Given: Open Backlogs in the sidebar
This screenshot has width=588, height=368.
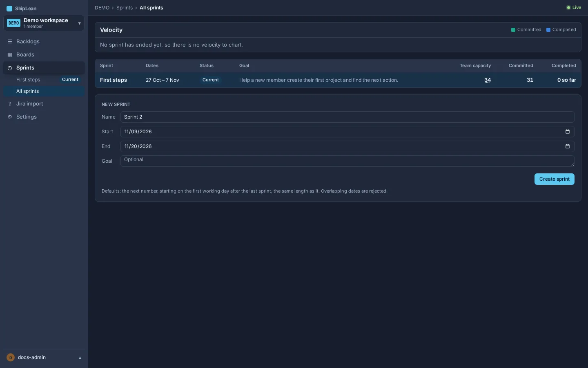Looking at the screenshot, I should [x=44, y=42].
